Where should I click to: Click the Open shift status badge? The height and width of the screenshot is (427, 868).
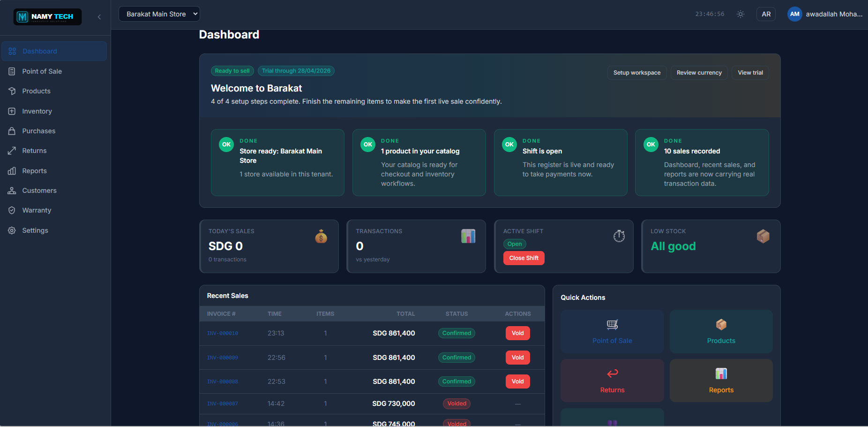[515, 244]
